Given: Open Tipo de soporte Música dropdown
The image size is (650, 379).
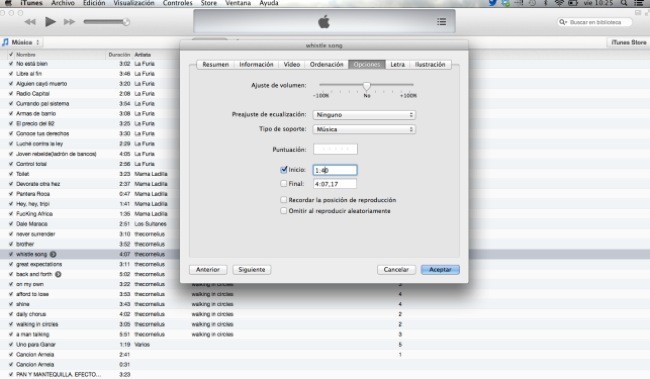Looking at the screenshot, I should pyautogui.click(x=364, y=129).
